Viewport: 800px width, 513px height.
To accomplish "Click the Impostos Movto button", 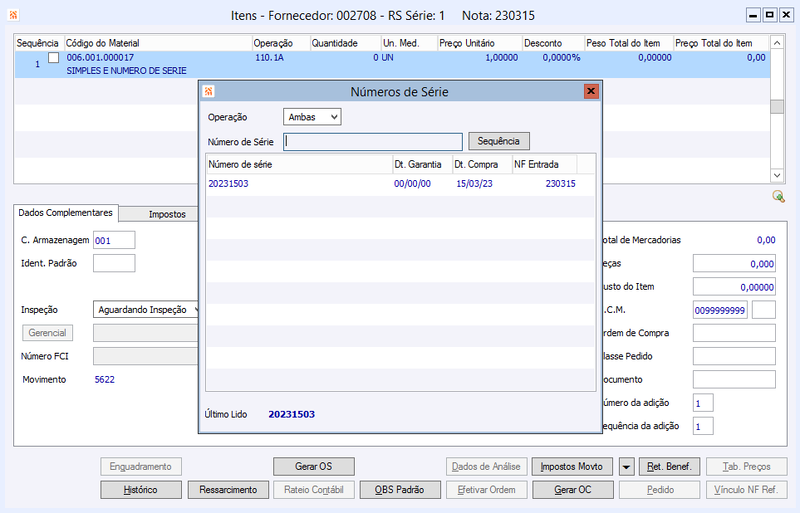I will coord(572,467).
